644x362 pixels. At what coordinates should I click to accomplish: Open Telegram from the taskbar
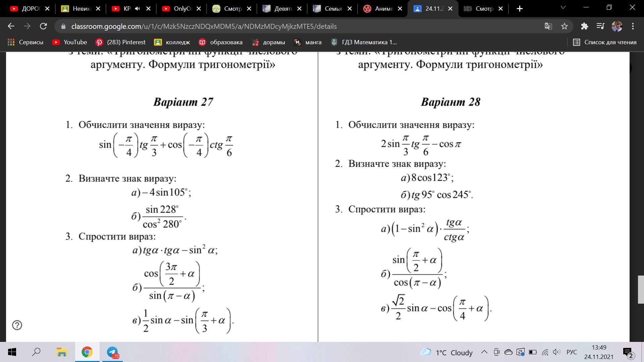112,352
